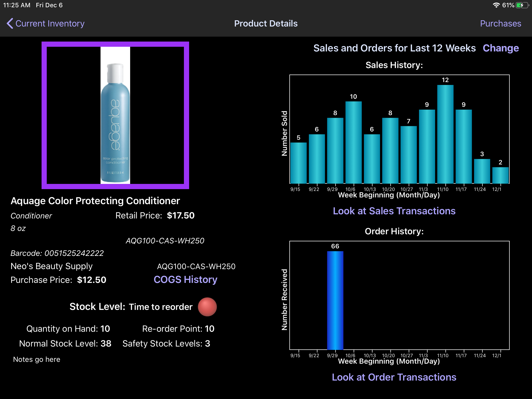Viewport: 532px width, 399px height.
Task: Go back to Current Inventory
Action: click(50, 23)
